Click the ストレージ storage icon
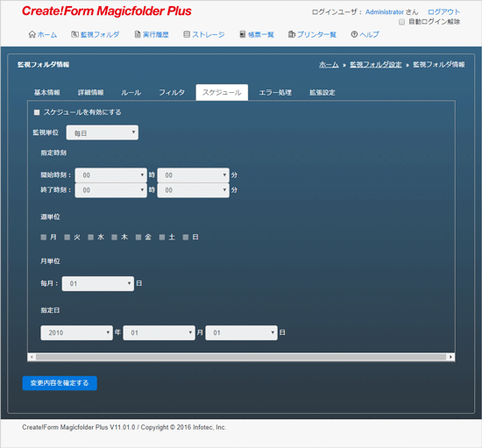482x448 pixels. pyautogui.click(x=187, y=34)
